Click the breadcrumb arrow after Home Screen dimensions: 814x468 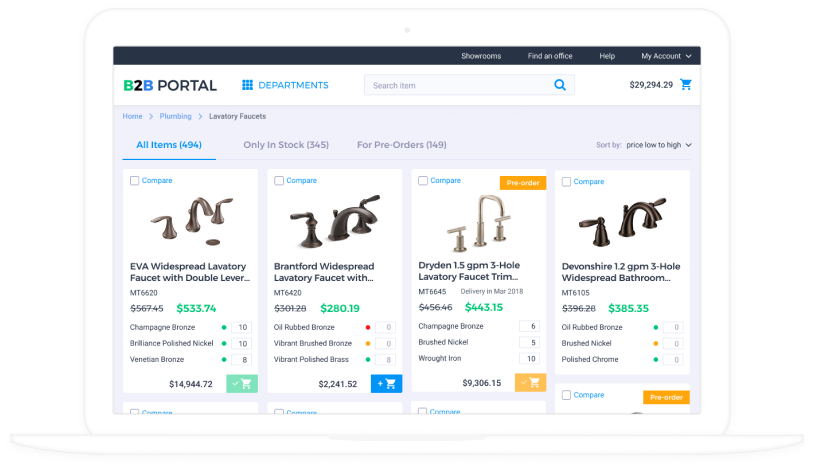click(151, 116)
